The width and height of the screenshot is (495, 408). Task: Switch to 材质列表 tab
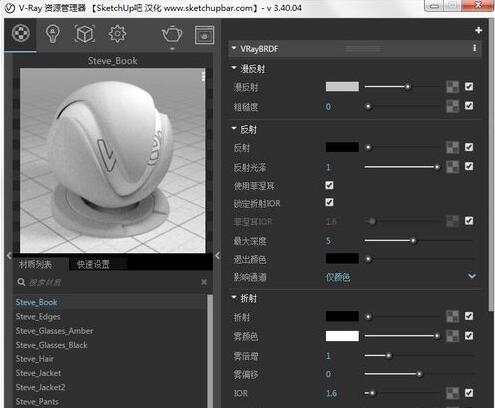(x=36, y=265)
